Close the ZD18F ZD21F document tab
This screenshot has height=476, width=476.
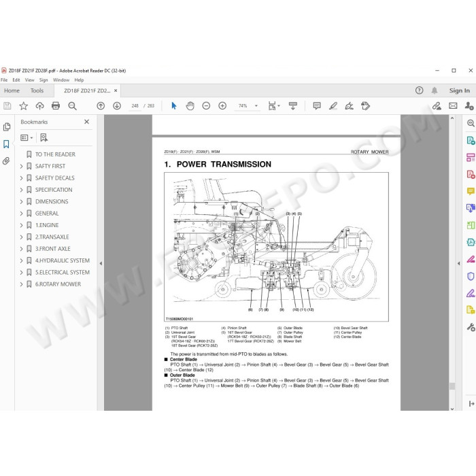coord(116,90)
